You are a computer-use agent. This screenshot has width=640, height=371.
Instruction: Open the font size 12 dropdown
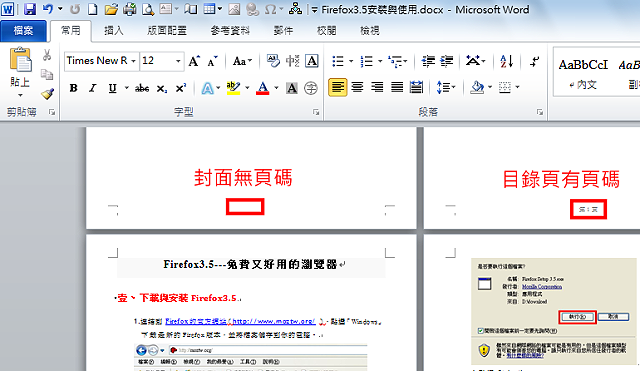click(x=178, y=61)
